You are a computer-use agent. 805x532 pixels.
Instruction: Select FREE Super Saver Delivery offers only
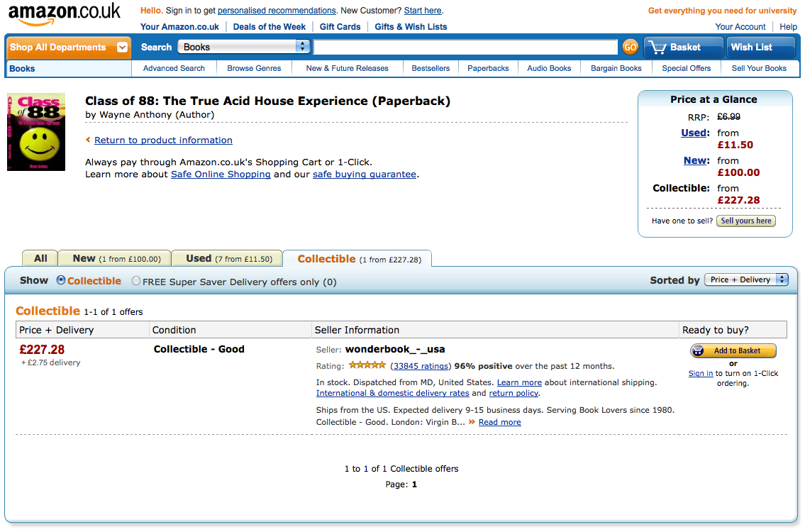[135, 281]
